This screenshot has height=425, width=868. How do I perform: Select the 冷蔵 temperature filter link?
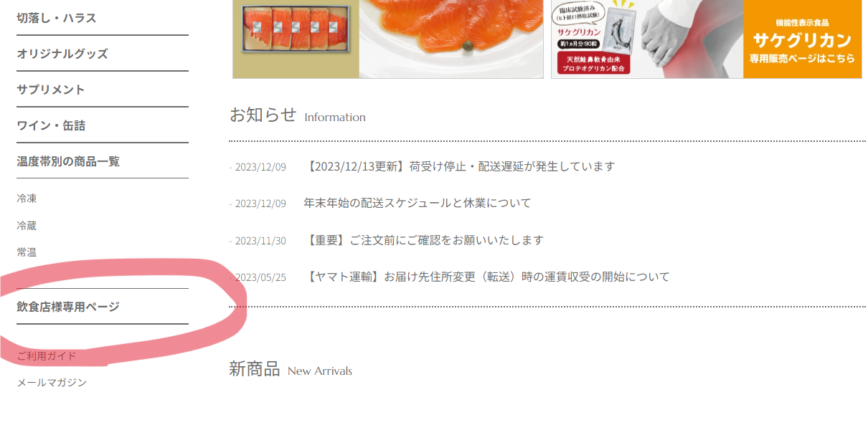click(x=27, y=225)
